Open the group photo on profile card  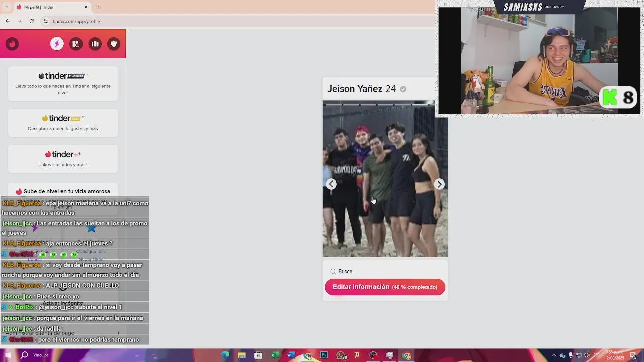pos(385,179)
